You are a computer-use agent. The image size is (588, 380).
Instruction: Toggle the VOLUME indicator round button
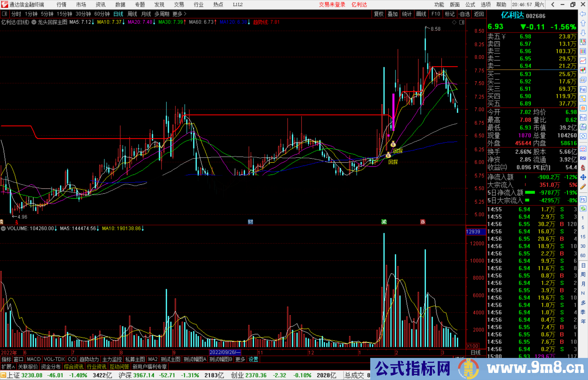click(x=3, y=229)
